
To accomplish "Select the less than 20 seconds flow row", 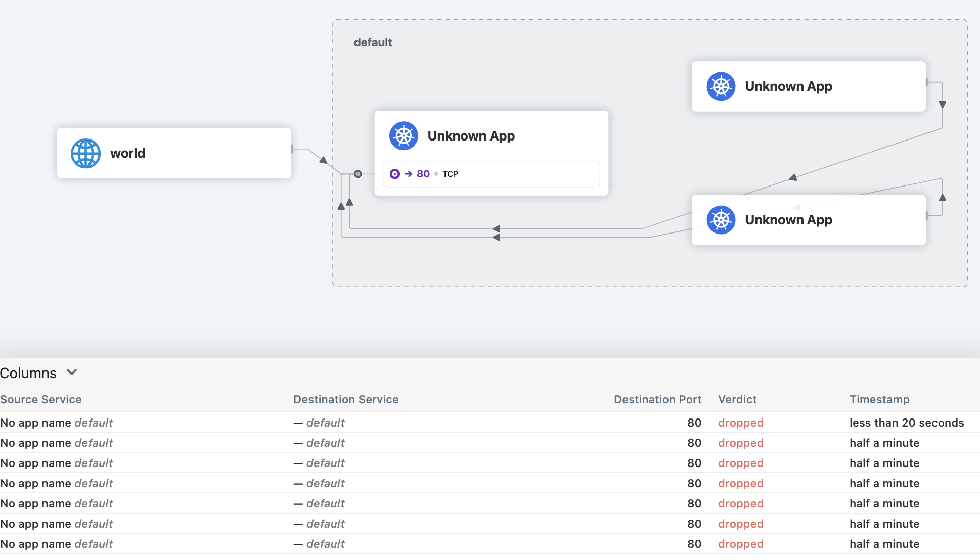I will [x=906, y=423].
